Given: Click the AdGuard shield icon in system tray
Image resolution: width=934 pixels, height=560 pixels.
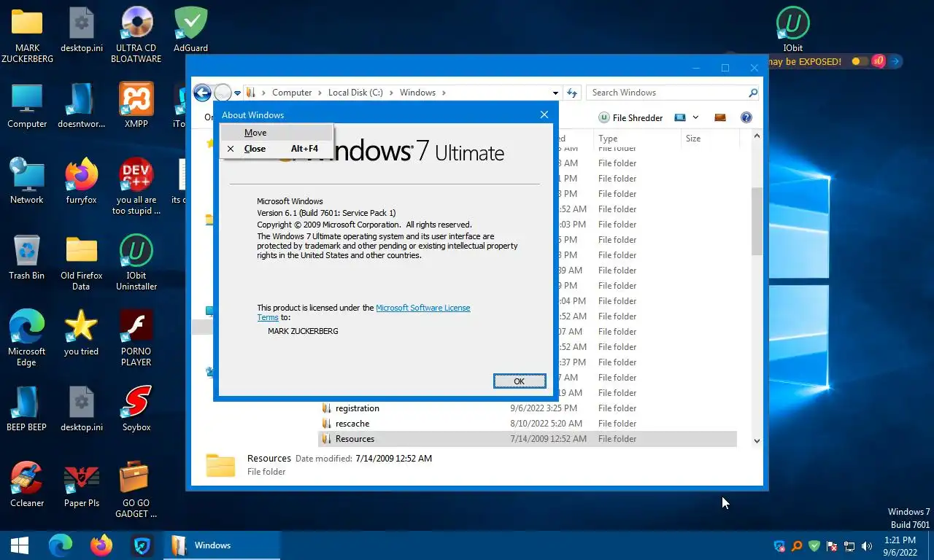Looking at the screenshot, I should tap(814, 545).
